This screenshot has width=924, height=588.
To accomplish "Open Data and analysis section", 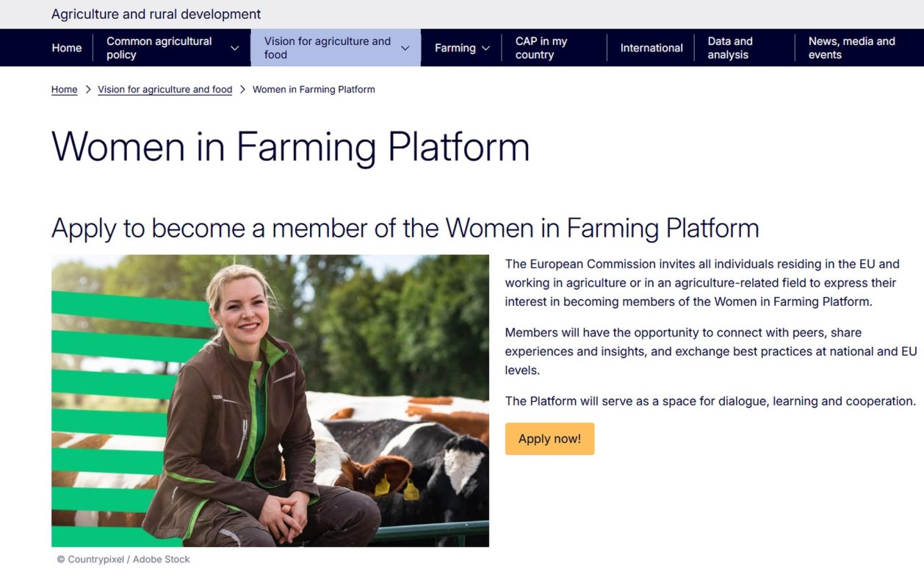I will tap(729, 48).
